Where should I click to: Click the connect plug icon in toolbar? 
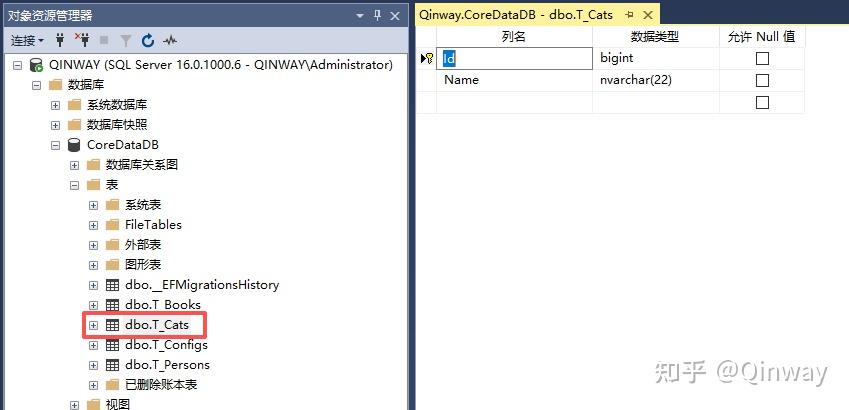click(x=60, y=40)
